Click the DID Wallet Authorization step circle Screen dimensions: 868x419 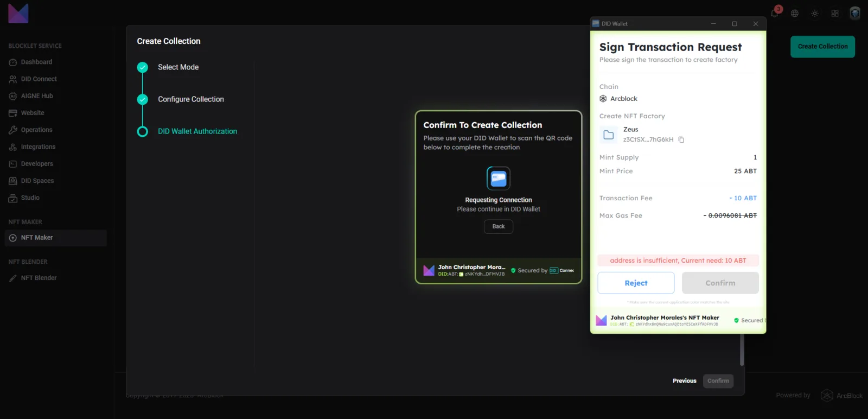143,131
